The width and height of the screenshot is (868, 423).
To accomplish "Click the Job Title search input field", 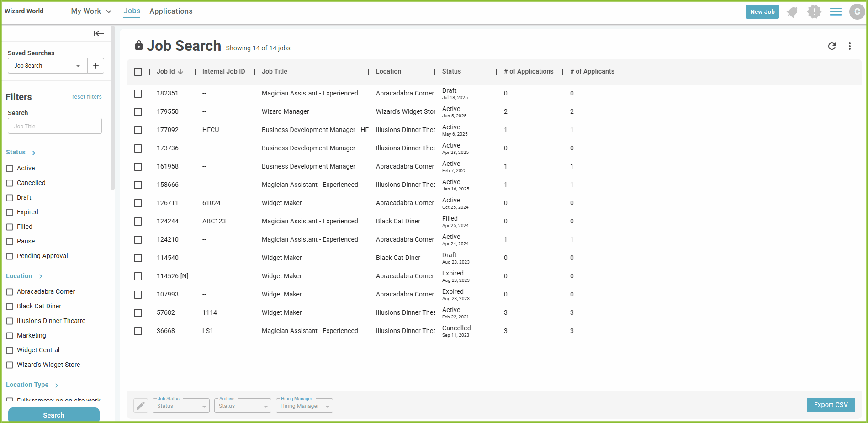I will click(54, 126).
